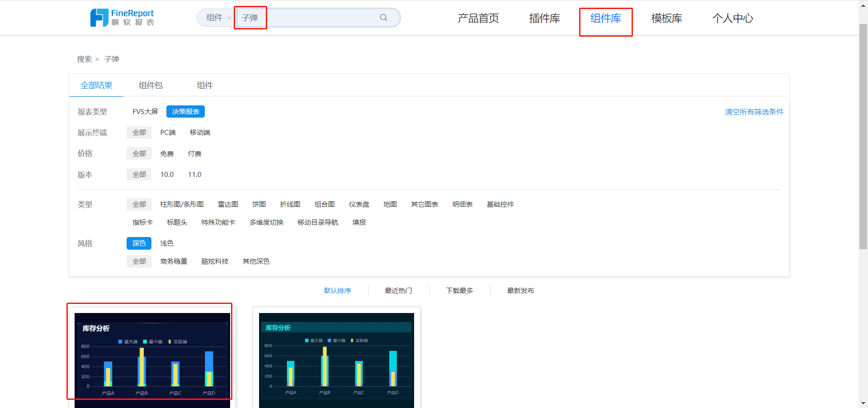Open 模板库 in top navigation
Image resolution: width=868 pixels, height=408 pixels.
[666, 18]
